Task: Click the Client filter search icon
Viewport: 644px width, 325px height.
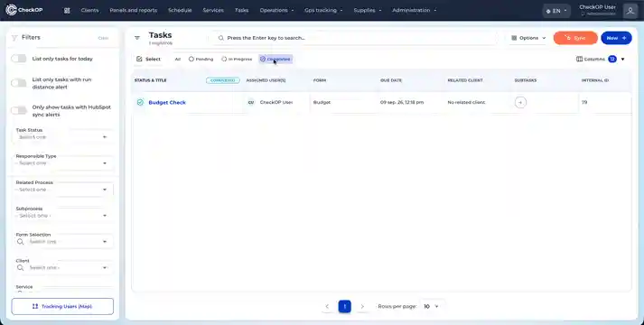Action: click(20, 267)
